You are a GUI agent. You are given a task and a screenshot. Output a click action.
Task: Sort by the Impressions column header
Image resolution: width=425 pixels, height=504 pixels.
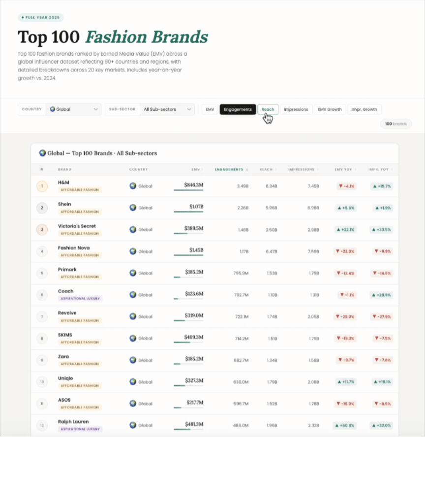click(303, 169)
